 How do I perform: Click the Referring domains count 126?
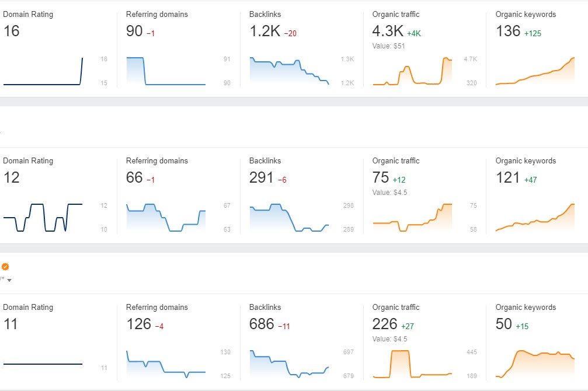click(x=138, y=324)
